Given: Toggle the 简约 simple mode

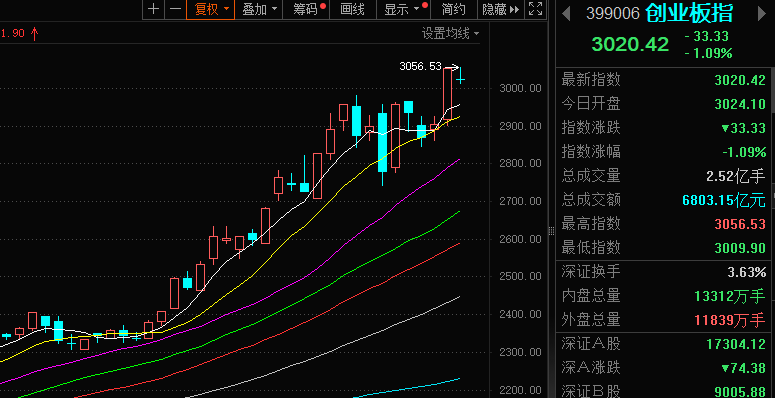Looking at the screenshot, I should point(453,9).
